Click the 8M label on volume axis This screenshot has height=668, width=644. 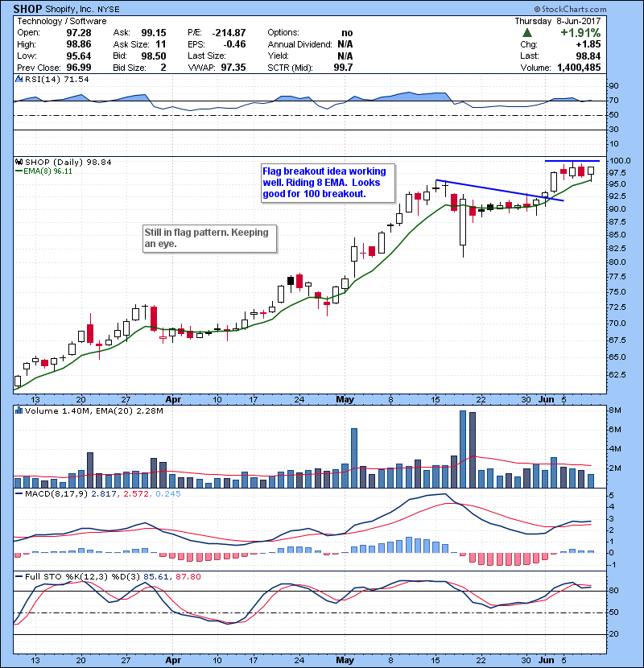[615, 410]
